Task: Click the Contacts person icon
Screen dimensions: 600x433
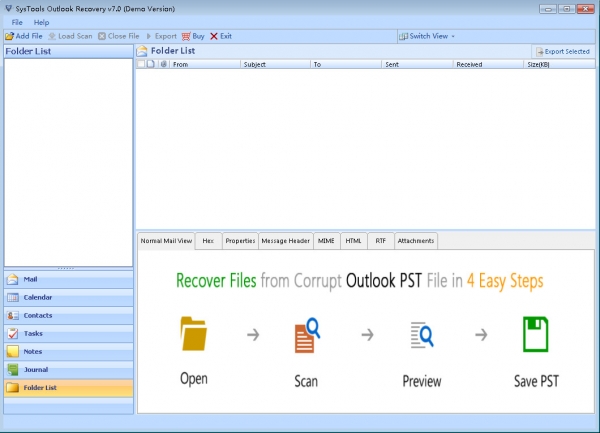Action: click(13, 316)
